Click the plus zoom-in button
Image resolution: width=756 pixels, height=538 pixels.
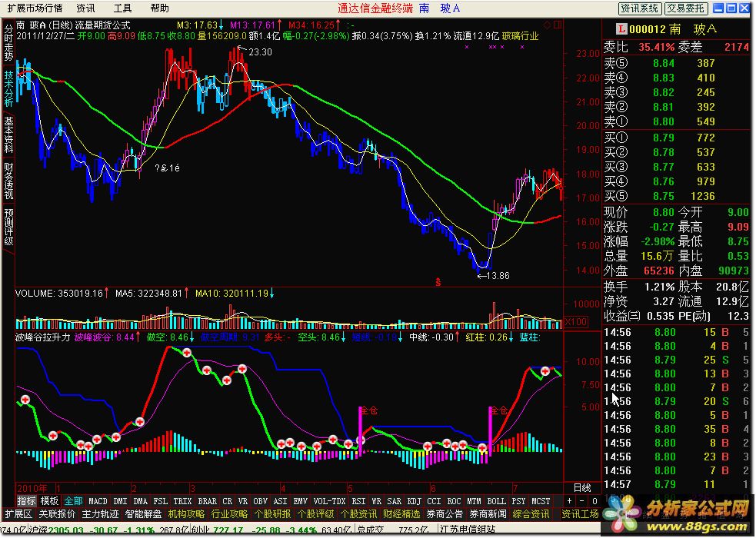569,501
